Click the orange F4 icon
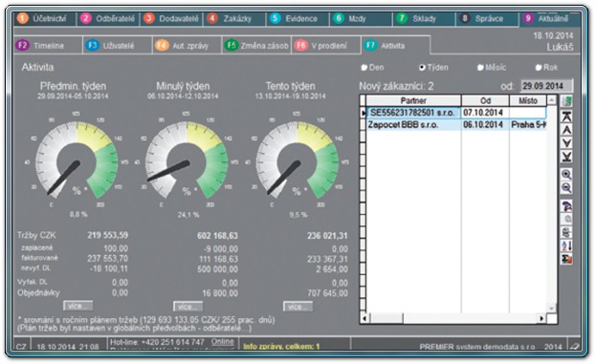The image size is (595, 364). (x=162, y=46)
